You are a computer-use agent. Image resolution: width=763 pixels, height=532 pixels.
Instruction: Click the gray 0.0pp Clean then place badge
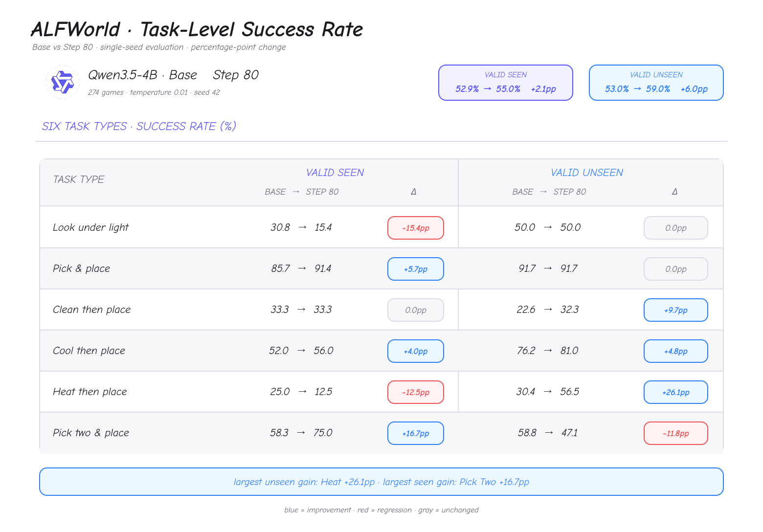[416, 310]
